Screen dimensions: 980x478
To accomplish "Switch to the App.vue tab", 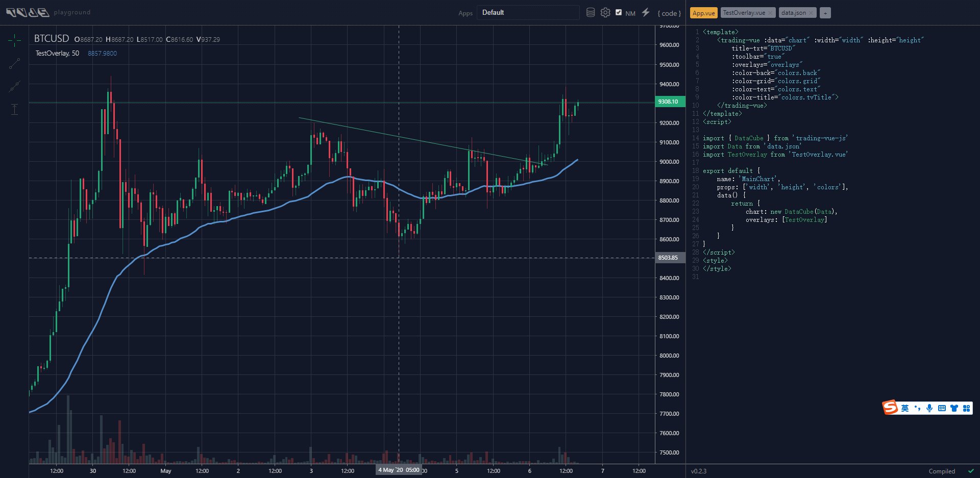I will (704, 13).
